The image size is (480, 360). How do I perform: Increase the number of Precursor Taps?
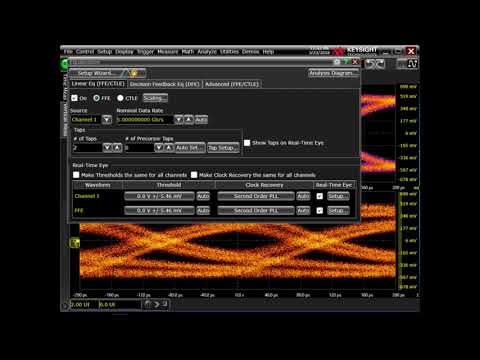click(x=169, y=147)
